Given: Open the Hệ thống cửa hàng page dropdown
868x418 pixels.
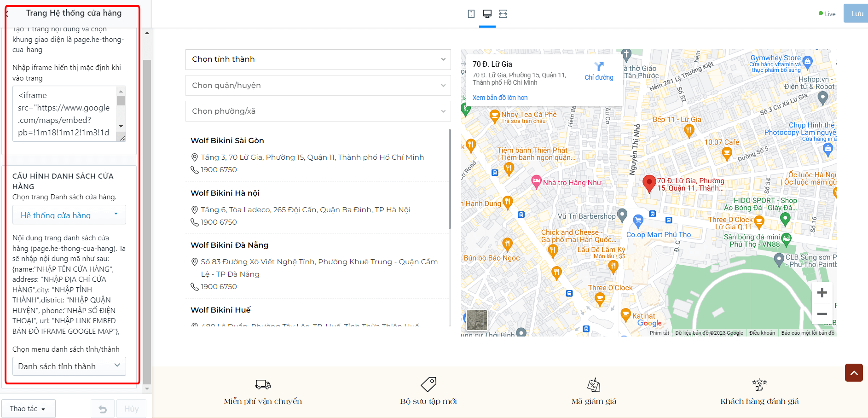Looking at the screenshot, I should click(x=69, y=215).
